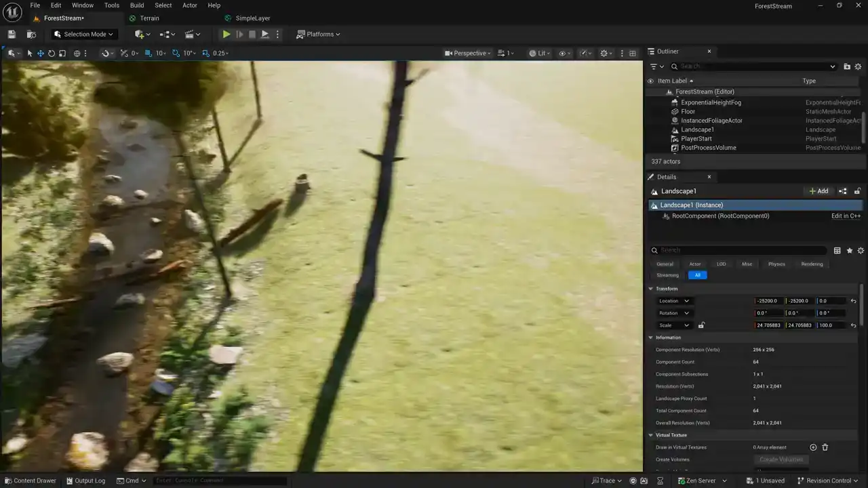Toggle the scale lock icon
This screenshot has height=488, width=868.
tap(701, 325)
